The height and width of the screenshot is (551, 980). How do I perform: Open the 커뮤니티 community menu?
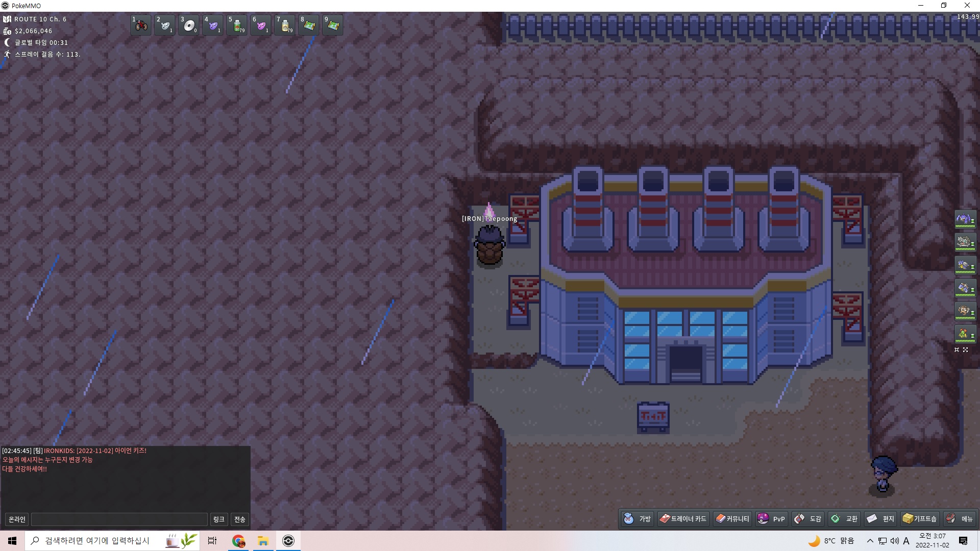coord(732,519)
